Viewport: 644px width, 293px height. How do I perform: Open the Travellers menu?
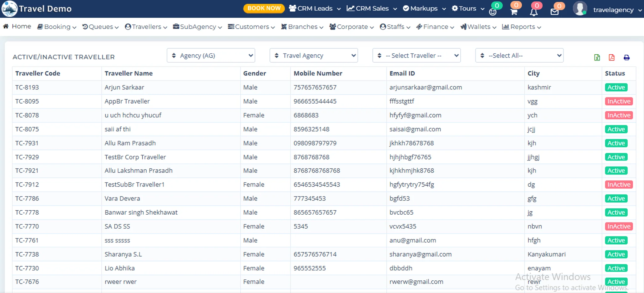[x=146, y=27]
